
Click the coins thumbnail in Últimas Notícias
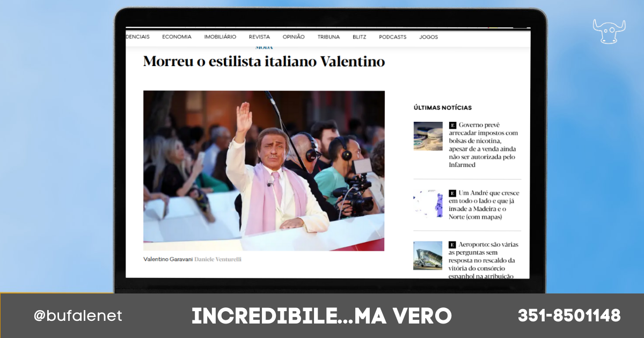[x=428, y=136]
